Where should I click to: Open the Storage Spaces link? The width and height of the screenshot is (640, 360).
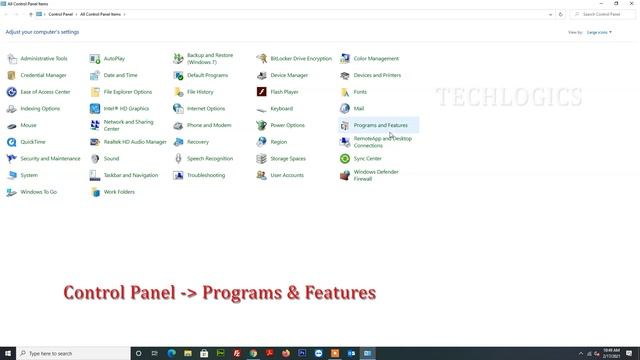(x=288, y=159)
